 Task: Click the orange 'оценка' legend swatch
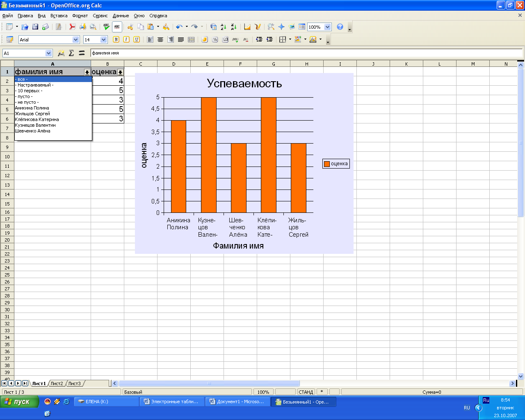pos(327,164)
